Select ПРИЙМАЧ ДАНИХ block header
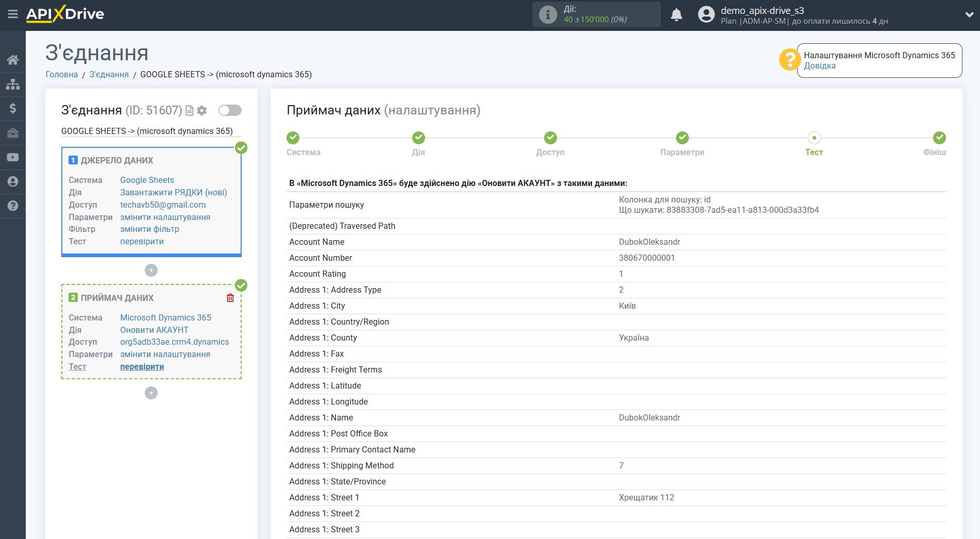Image resolution: width=980 pixels, height=539 pixels. point(117,298)
